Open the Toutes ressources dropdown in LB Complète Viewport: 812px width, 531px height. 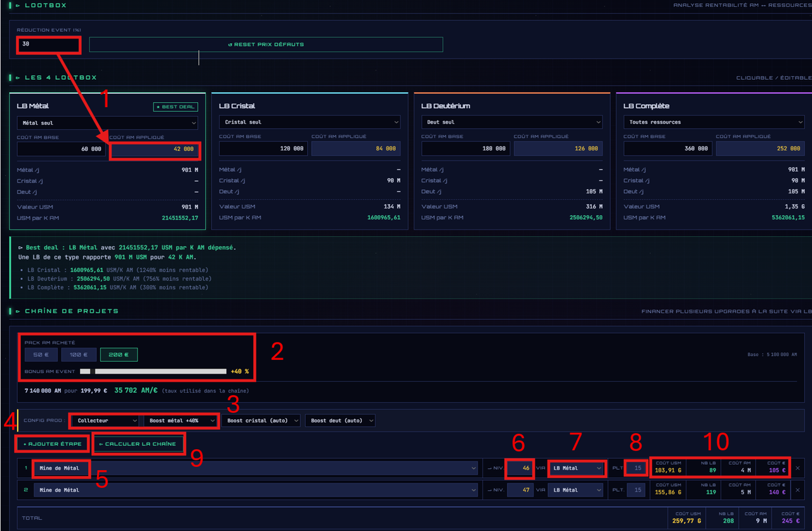pyautogui.click(x=714, y=122)
